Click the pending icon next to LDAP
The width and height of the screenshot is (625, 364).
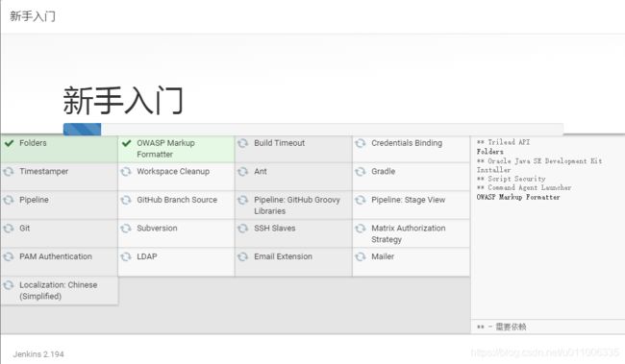click(126, 256)
